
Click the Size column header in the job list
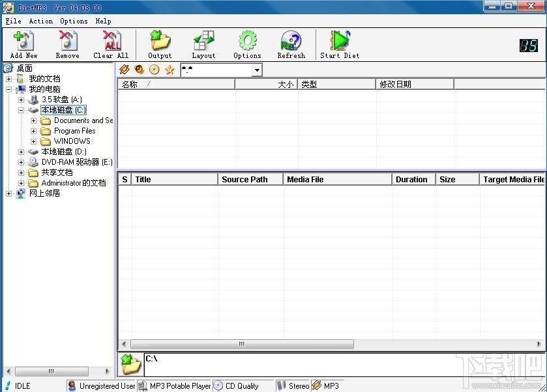point(458,180)
